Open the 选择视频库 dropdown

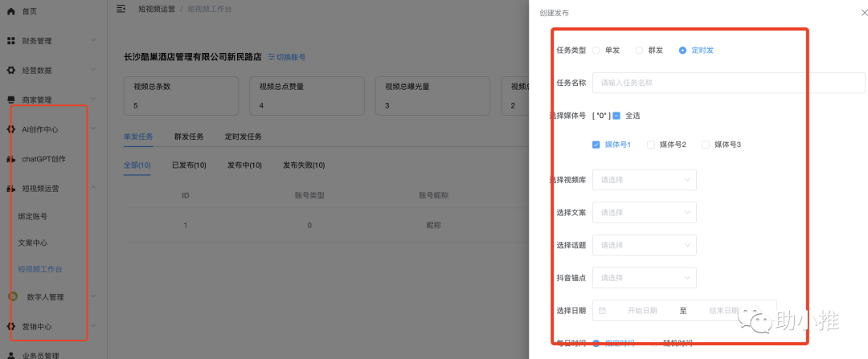point(644,180)
